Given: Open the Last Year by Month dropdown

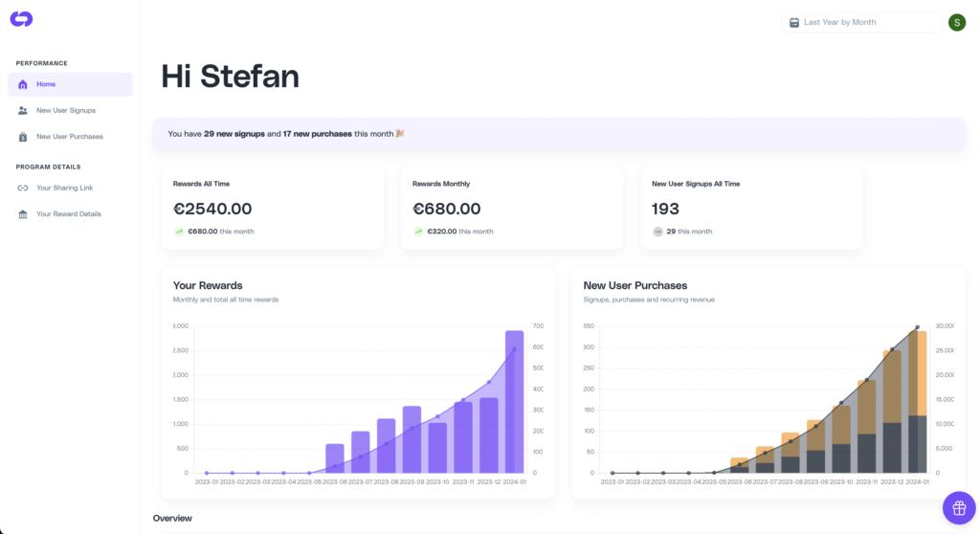Looking at the screenshot, I should (861, 22).
